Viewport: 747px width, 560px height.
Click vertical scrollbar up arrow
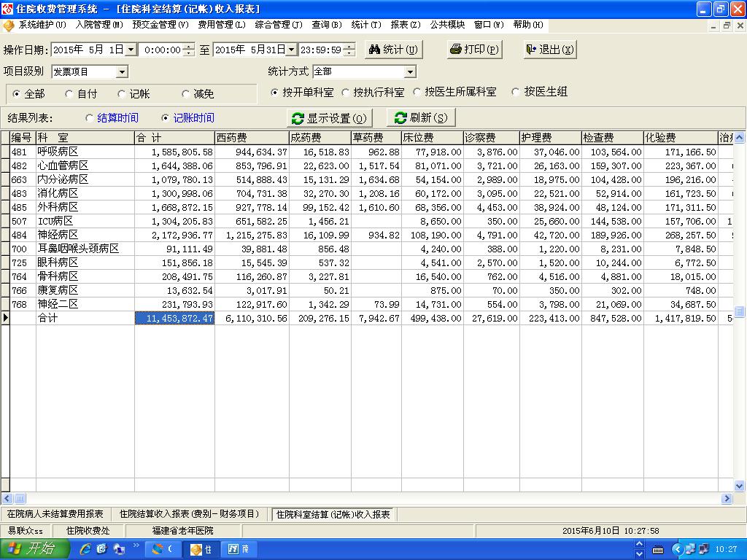[x=739, y=138]
